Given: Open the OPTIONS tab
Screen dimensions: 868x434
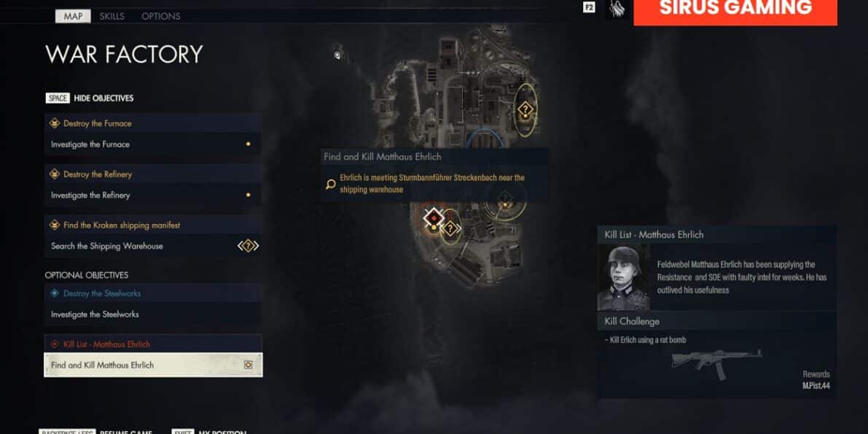Looking at the screenshot, I should [160, 16].
